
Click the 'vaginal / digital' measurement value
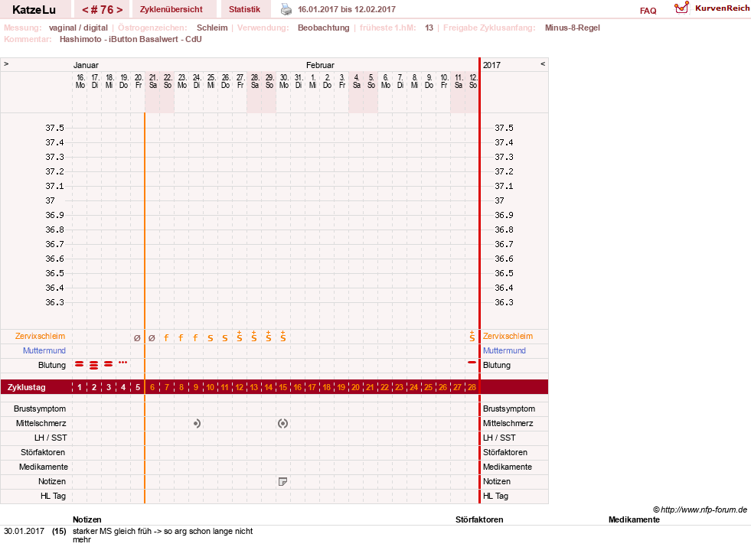point(78,28)
